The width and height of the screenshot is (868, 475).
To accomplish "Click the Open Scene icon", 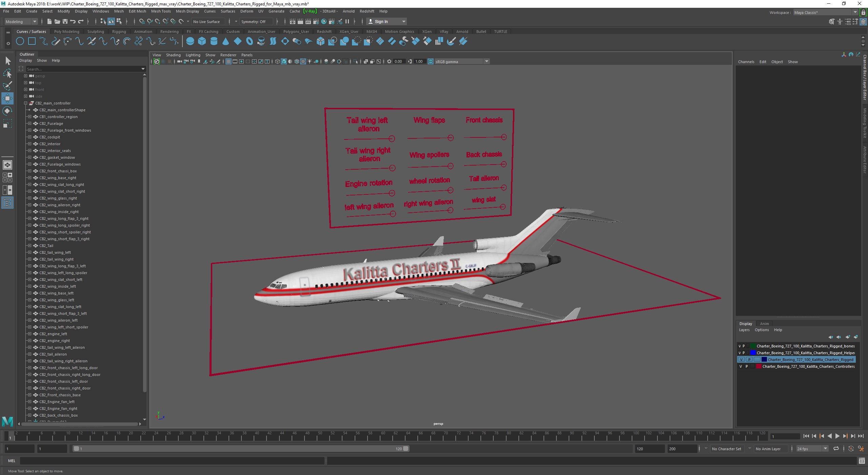I will point(57,21).
